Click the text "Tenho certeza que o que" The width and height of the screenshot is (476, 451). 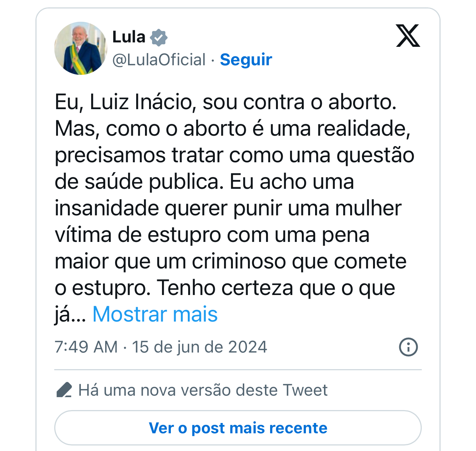(276, 288)
